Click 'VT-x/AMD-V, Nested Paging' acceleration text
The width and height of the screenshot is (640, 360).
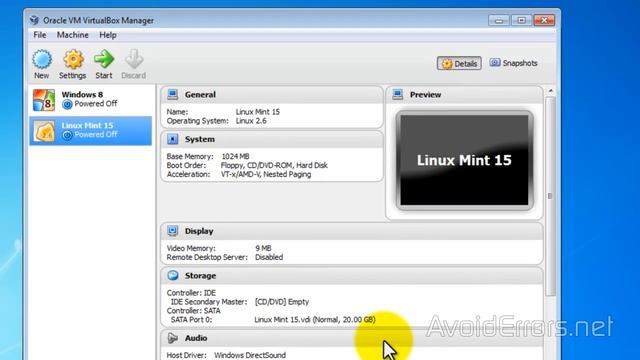coord(266,174)
